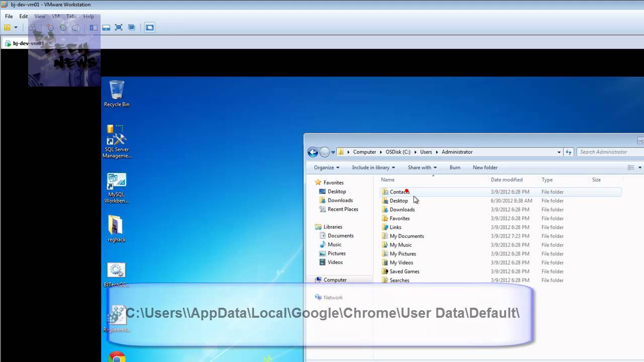Screen dimensions: 644x362
Task: Select SQL Server Management desktop shortcut
Action: point(117,142)
